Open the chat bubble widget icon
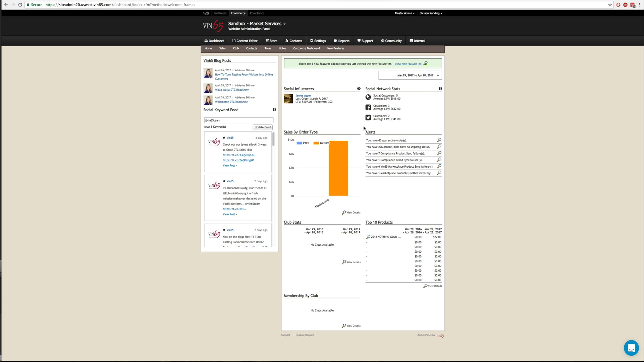 click(x=631, y=348)
